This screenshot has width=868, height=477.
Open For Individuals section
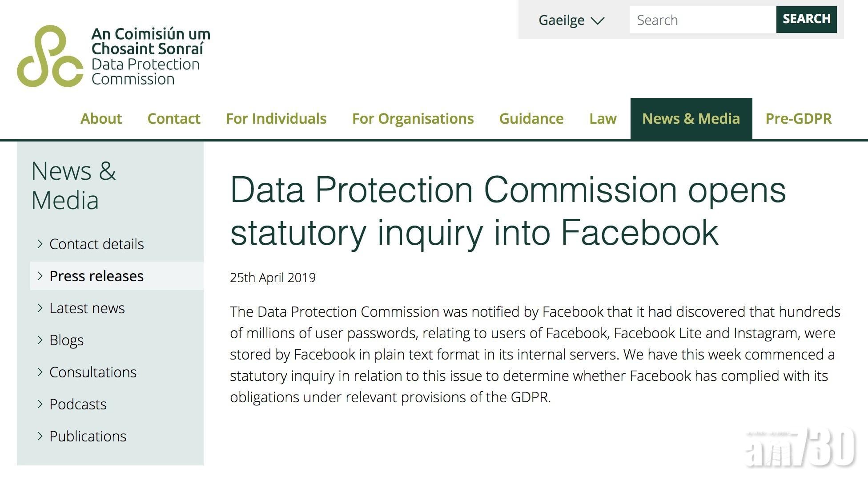point(276,118)
